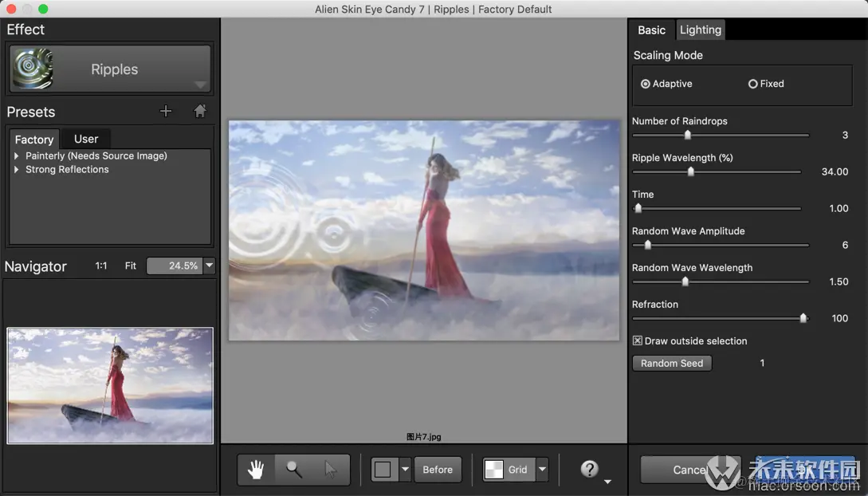Add a new preset with plus icon

(x=166, y=112)
